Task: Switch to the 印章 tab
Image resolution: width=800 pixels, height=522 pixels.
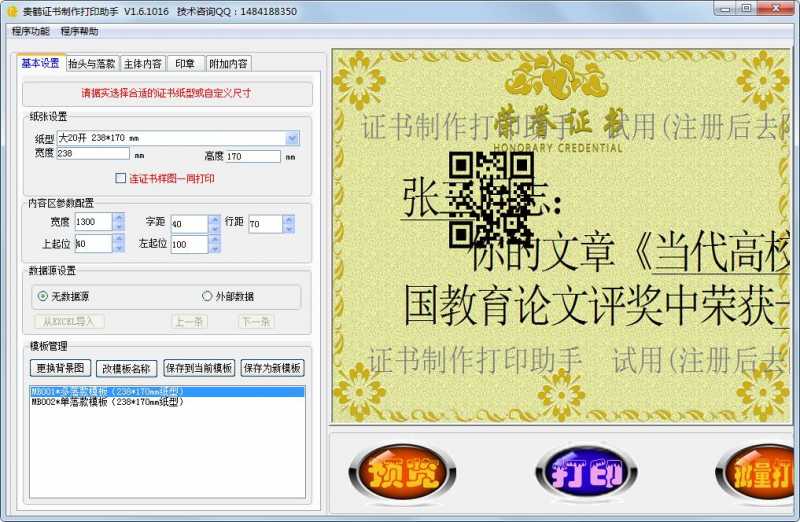Action: click(x=185, y=64)
